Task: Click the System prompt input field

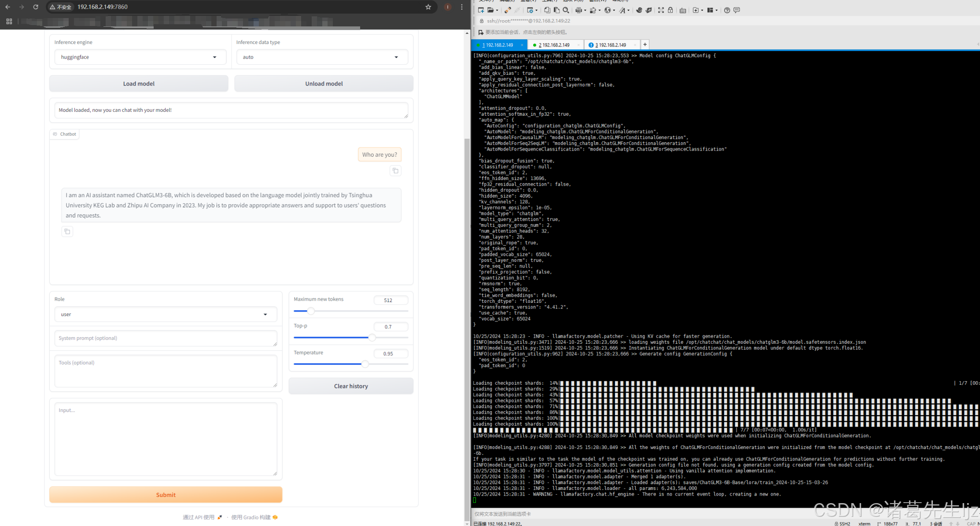Action: coord(166,338)
